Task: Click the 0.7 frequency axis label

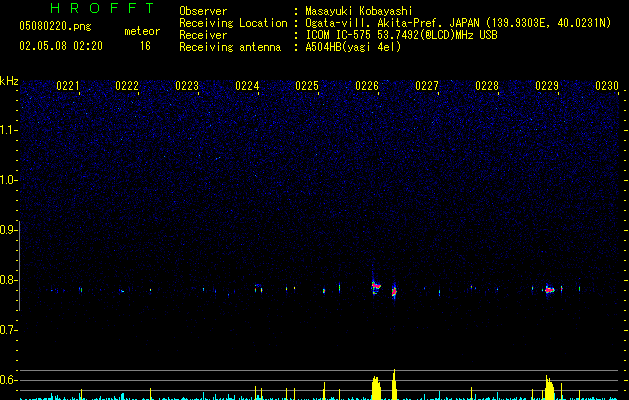Action: [9, 330]
